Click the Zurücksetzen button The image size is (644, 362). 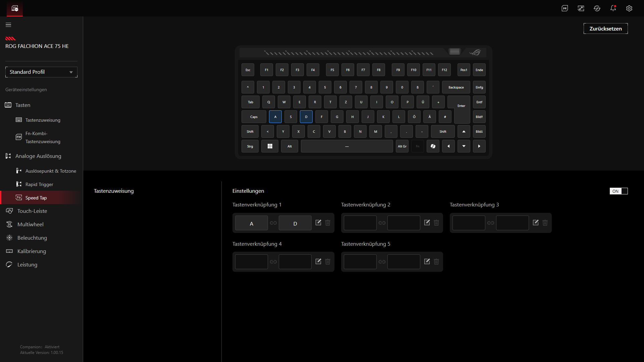(x=605, y=29)
